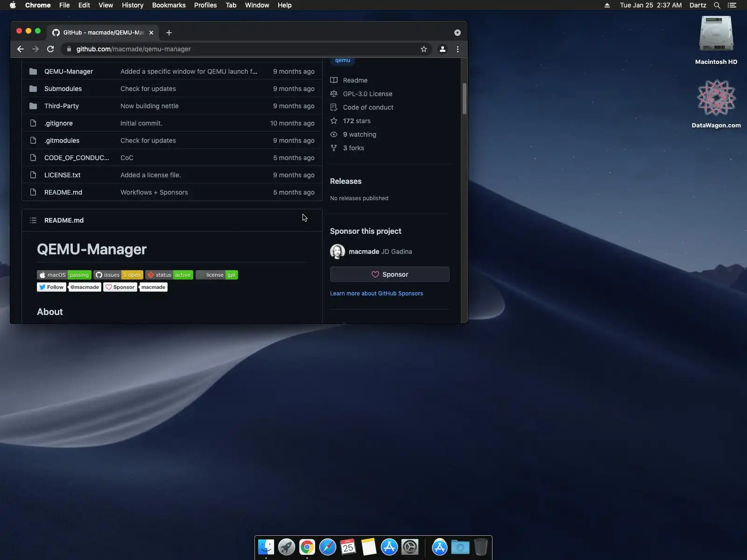View the 172 stars link

(x=357, y=121)
